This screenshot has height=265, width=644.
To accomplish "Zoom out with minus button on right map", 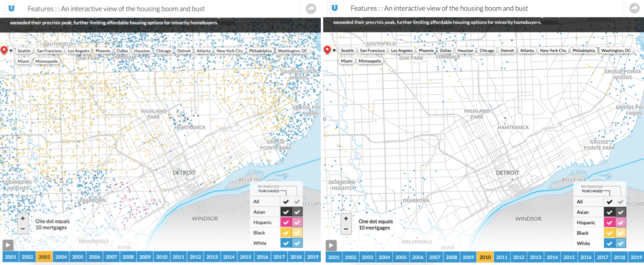I will coord(346,229).
